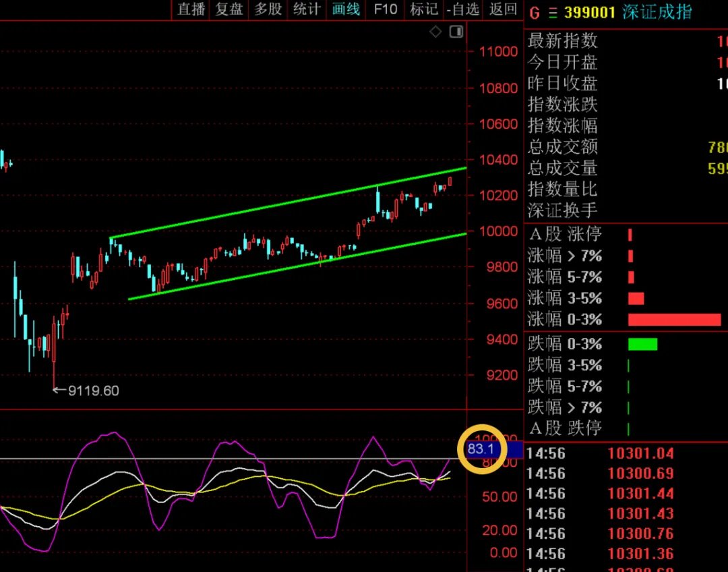Click the 跌幅 3-5% label

point(565,365)
